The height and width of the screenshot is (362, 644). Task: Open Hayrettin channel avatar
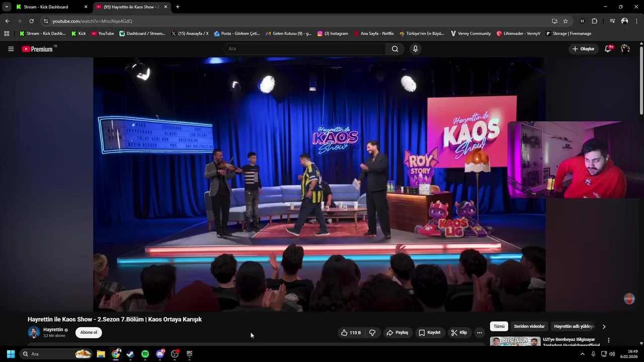[x=34, y=332]
